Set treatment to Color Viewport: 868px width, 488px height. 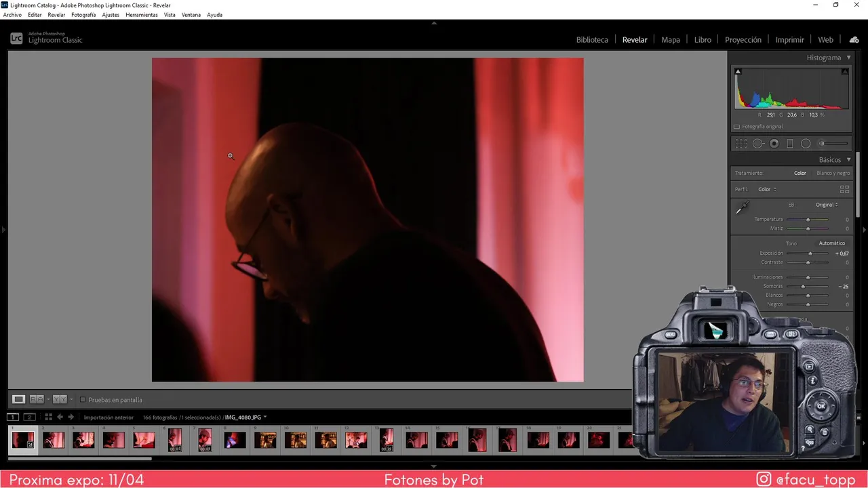800,173
